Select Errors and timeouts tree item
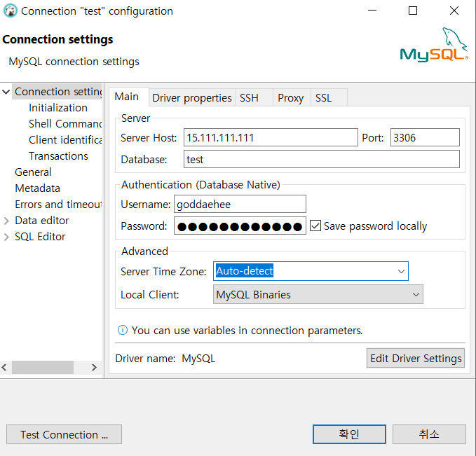 pyautogui.click(x=58, y=204)
